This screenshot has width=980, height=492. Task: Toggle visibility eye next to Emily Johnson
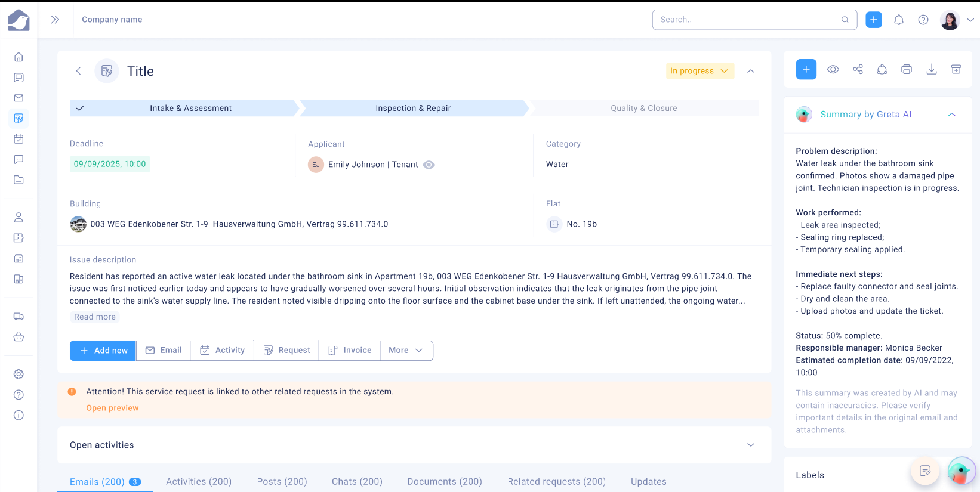point(429,165)
